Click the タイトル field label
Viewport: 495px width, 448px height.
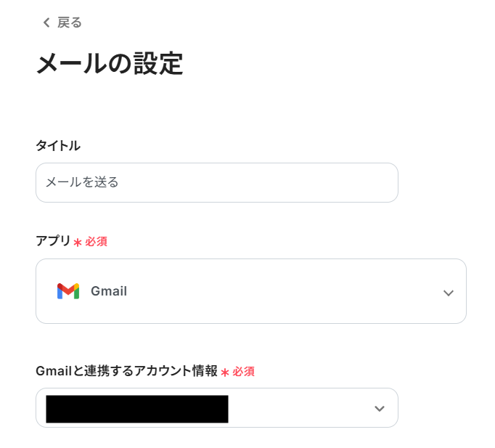pyautogui.click(x=58, y=145)
